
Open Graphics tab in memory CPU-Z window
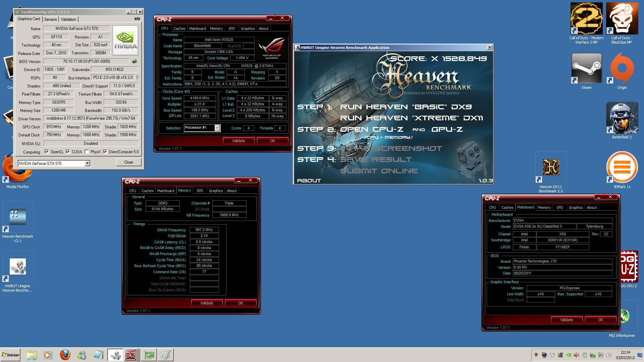[x=216, y=191]
